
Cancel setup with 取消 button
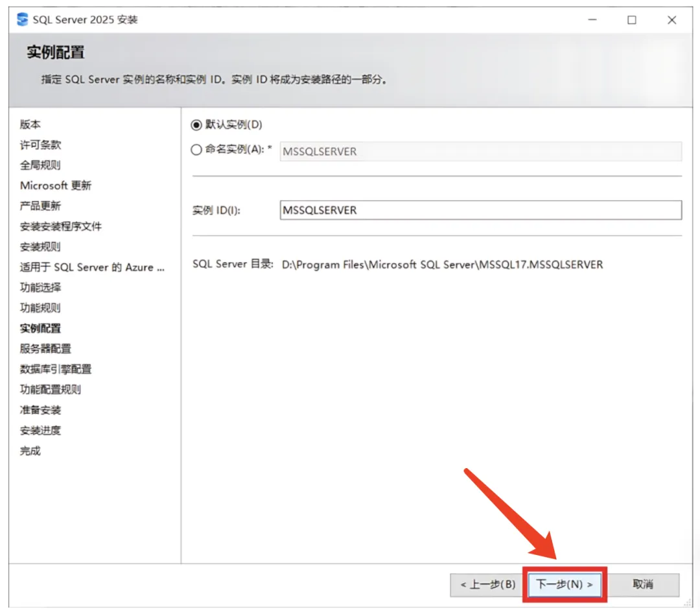(643, 584)
